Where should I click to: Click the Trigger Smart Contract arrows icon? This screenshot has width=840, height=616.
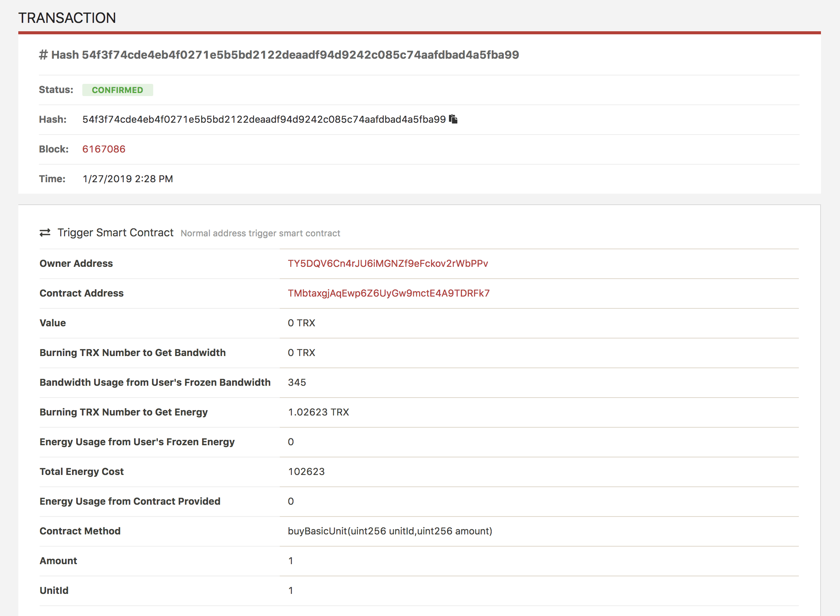pos(45,233)
